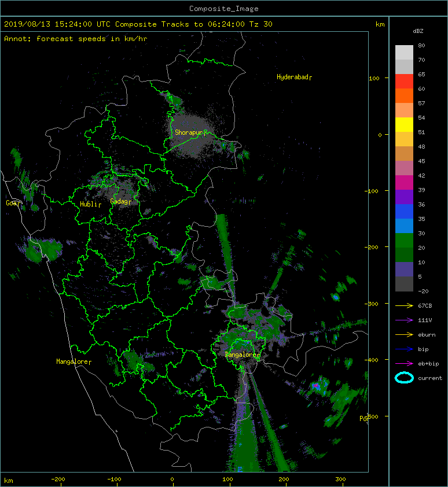Click the 2019/08/13 15:24:00 UTC timestamp line
Viewport: 448px width, 487px height.
pos(138,24)
